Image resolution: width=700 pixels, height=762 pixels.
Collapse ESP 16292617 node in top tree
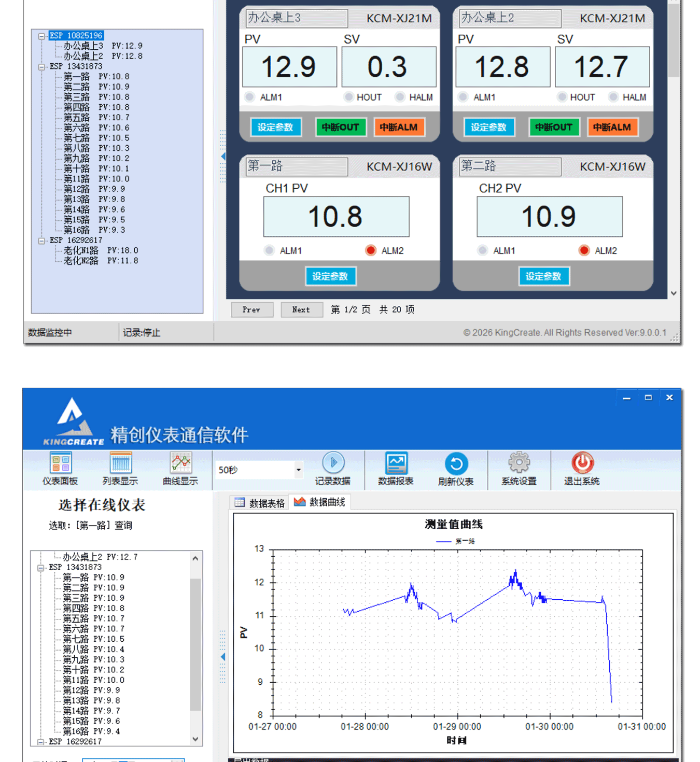pos(41,241)
